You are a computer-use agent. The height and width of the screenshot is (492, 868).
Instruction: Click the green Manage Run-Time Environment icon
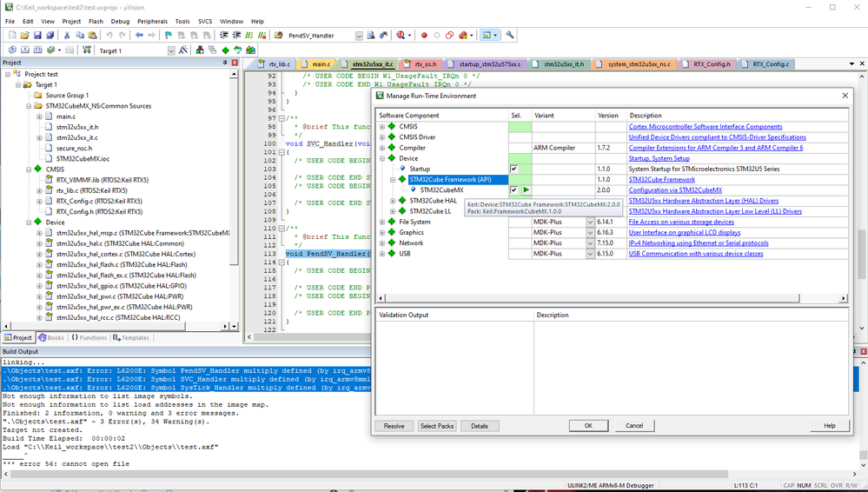[x=225, y=50]
